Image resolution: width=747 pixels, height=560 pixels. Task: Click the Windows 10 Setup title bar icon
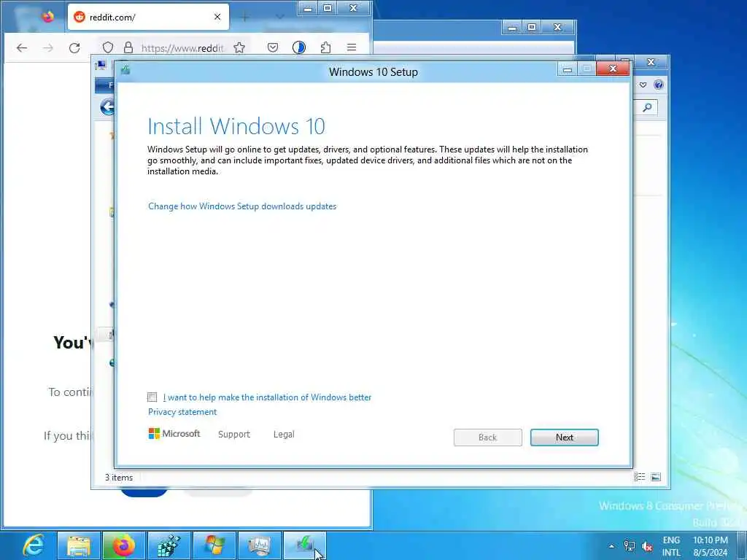(x=125, y=71)
